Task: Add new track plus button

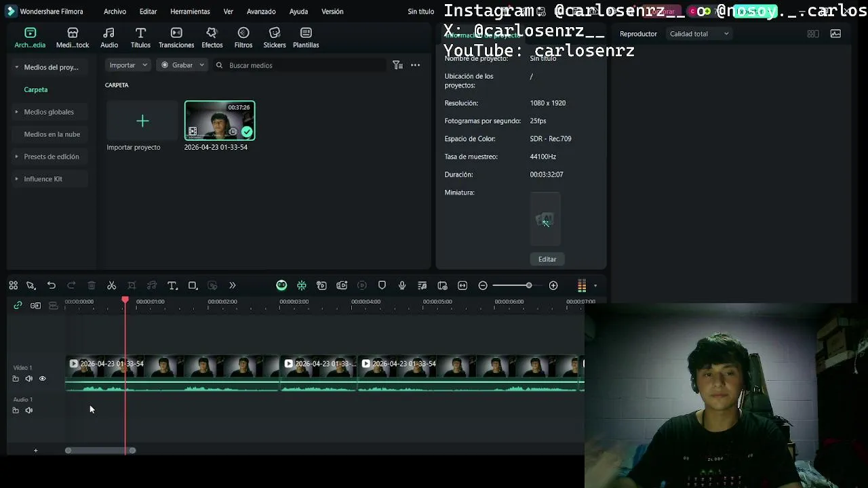Action: [x=35, y=451]
